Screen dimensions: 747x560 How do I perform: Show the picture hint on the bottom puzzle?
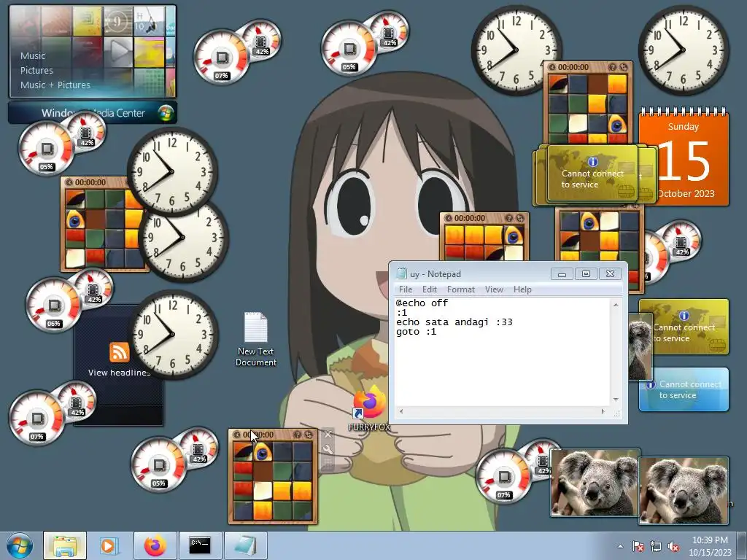(x=298, y=435)
